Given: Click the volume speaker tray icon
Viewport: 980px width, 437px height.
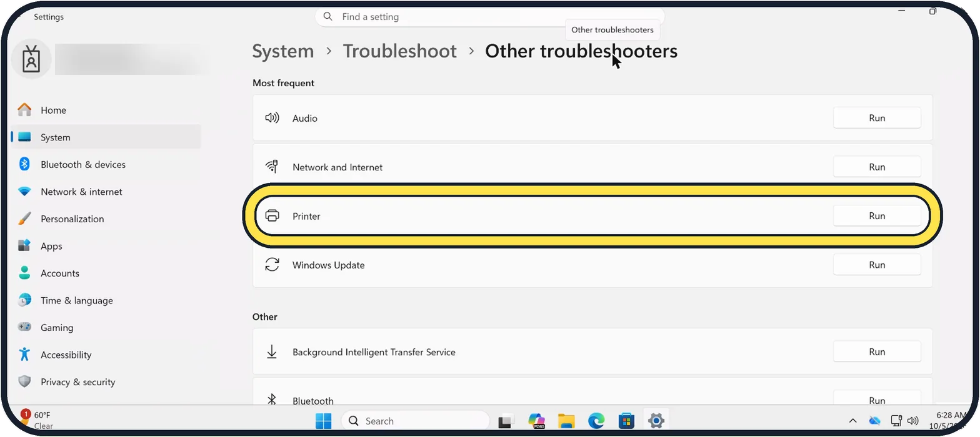Looking at the screenshot, I should click(913, 421).
